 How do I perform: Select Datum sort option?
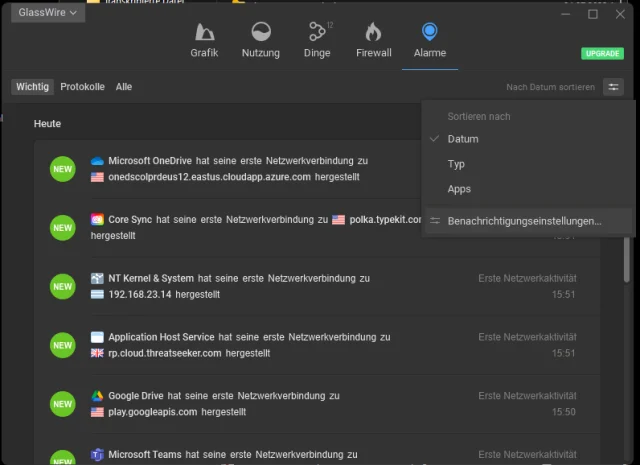point(463,139)
